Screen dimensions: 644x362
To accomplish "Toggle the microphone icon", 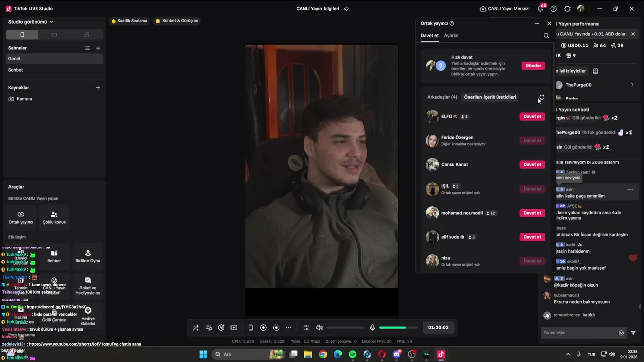I will [372, 327].
